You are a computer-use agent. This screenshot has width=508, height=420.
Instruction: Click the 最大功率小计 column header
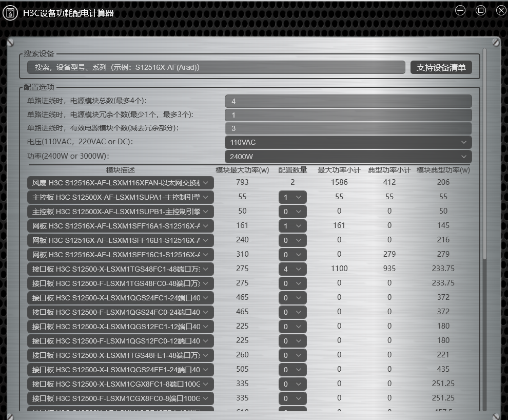click(339, 170)
